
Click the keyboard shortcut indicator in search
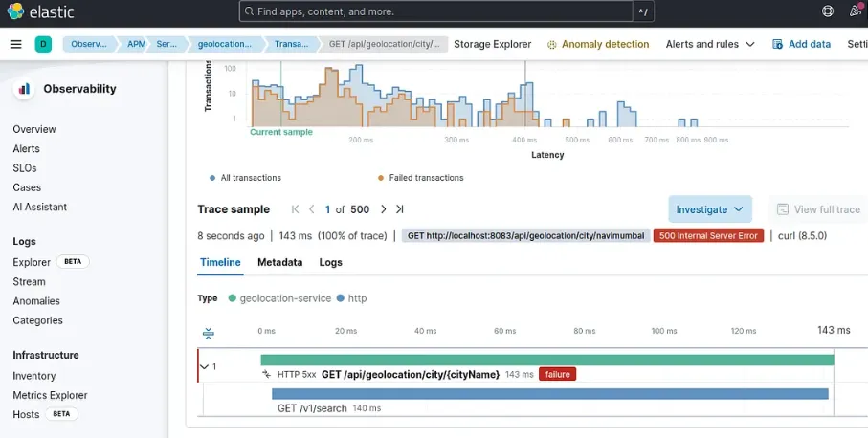point(643,11)
